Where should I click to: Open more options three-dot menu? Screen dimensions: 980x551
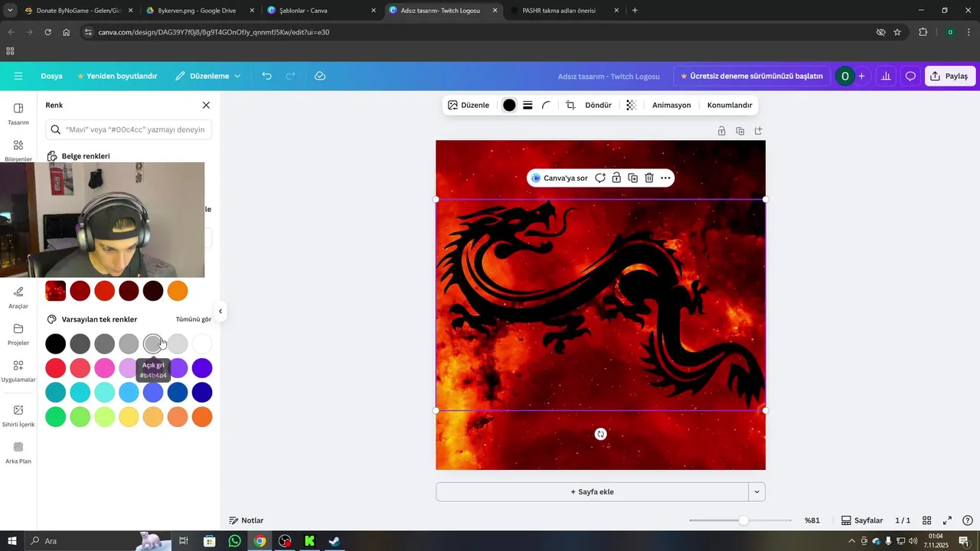click(665, 178)
